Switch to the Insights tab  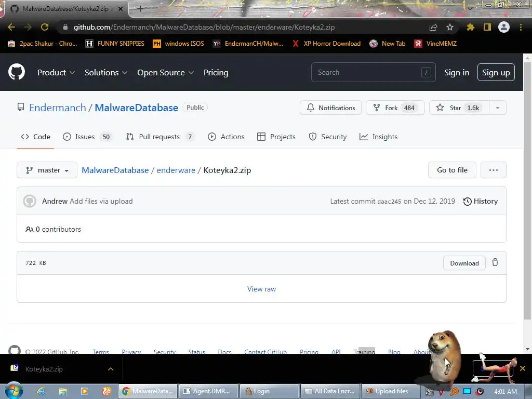click(378, 137)
